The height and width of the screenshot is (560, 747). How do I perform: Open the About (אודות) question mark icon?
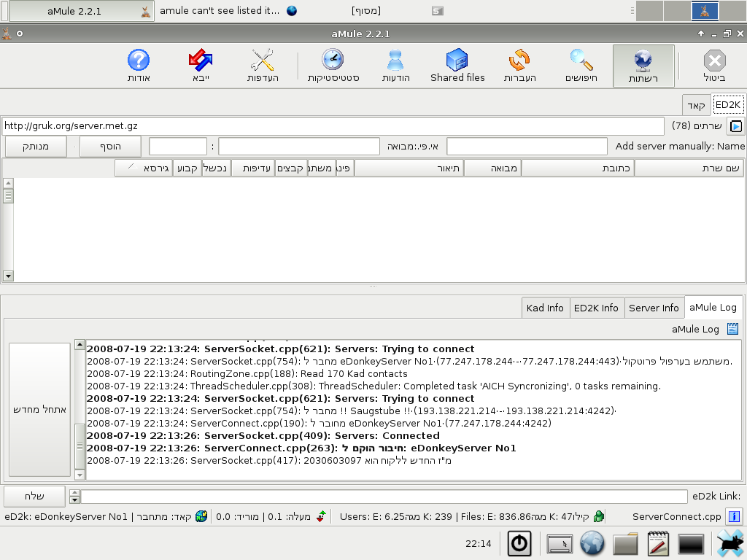click(138, 66)
